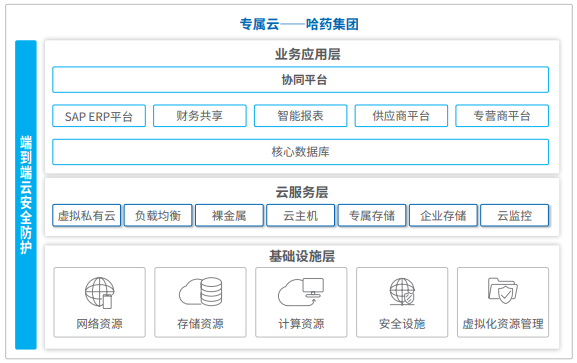Click the storage resources cloud database icon
The image size is (577, 363).
point(201,292)
